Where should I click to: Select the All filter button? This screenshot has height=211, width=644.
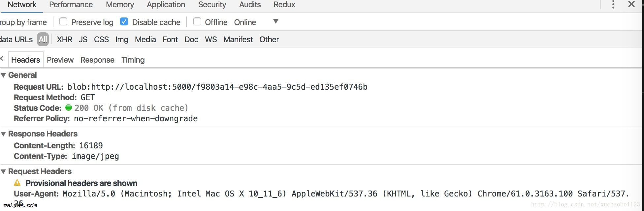click(43, 40)
